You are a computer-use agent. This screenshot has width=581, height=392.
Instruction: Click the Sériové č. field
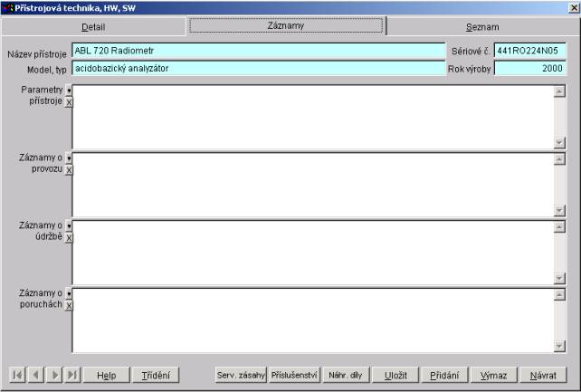coord(529,51)
